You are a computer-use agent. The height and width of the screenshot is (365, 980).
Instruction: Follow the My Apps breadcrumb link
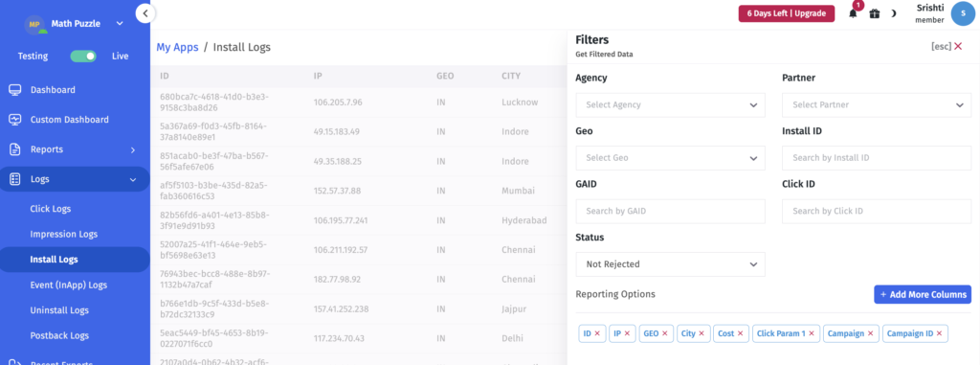(177, 47)
